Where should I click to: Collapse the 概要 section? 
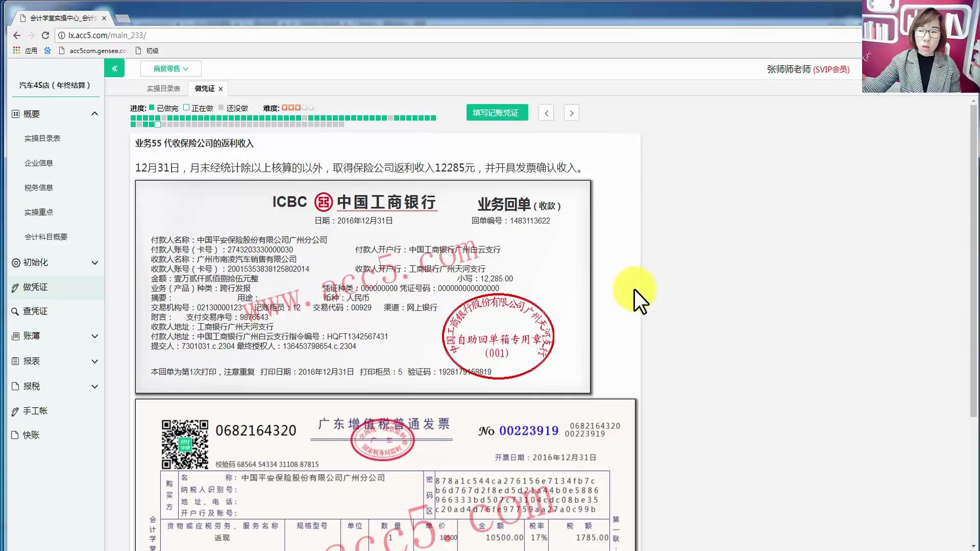coord(94,113)
